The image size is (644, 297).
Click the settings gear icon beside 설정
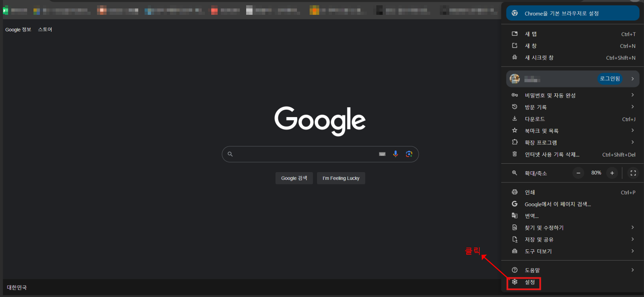(x=515, y=282)
